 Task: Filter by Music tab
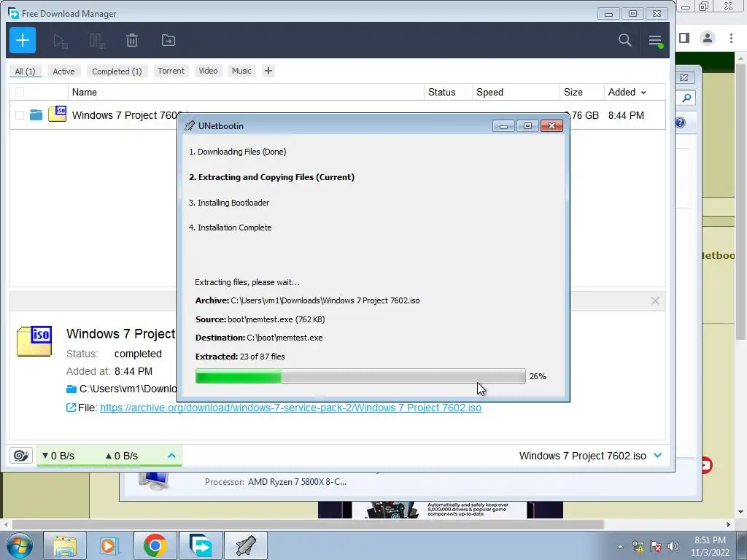pos(241,71)
